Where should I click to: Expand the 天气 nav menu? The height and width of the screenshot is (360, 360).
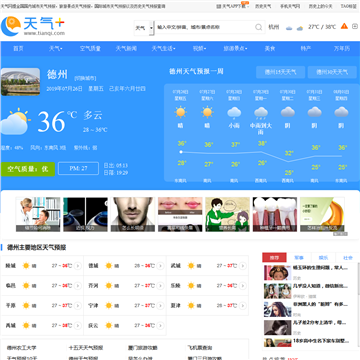[x=56, y=48]
